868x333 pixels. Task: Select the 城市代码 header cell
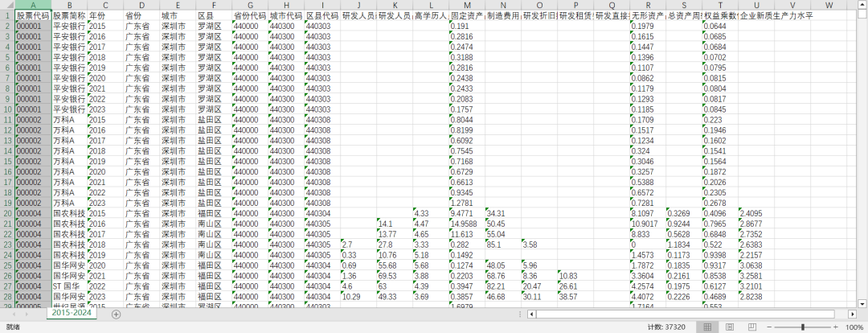(x=286, y=15)
